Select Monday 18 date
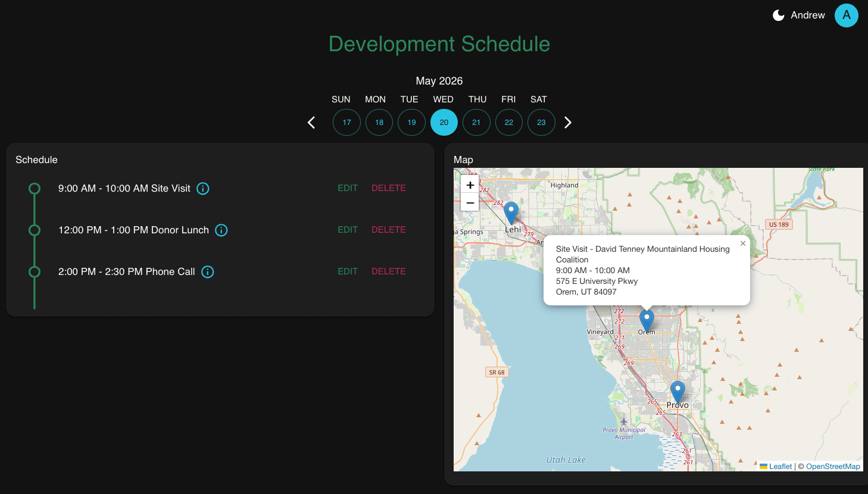 [x=379, y=123]
